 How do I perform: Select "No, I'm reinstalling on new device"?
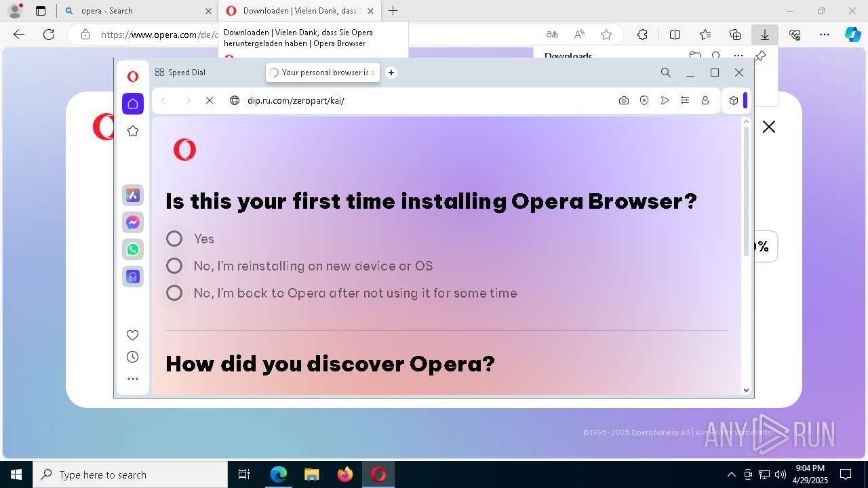(174, 266)
